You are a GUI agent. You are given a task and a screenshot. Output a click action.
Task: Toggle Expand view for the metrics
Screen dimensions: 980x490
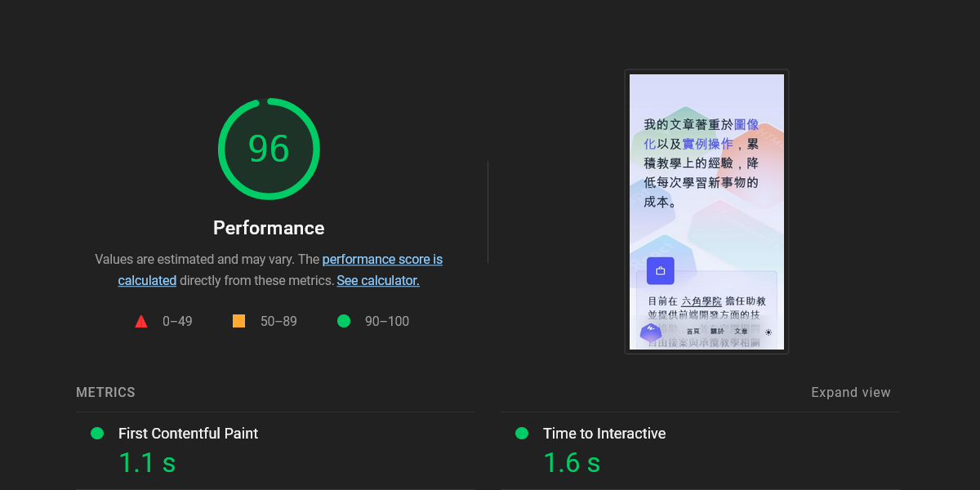point(850,393)
